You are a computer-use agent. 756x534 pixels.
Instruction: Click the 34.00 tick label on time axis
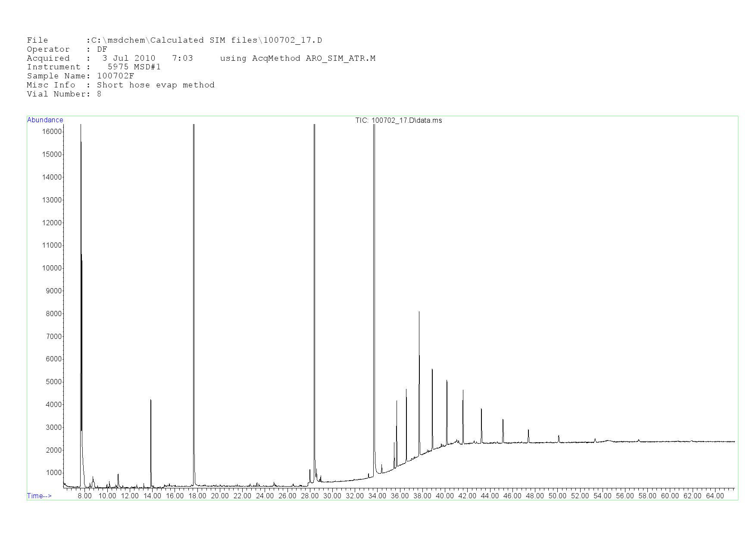tap(377, 496)
